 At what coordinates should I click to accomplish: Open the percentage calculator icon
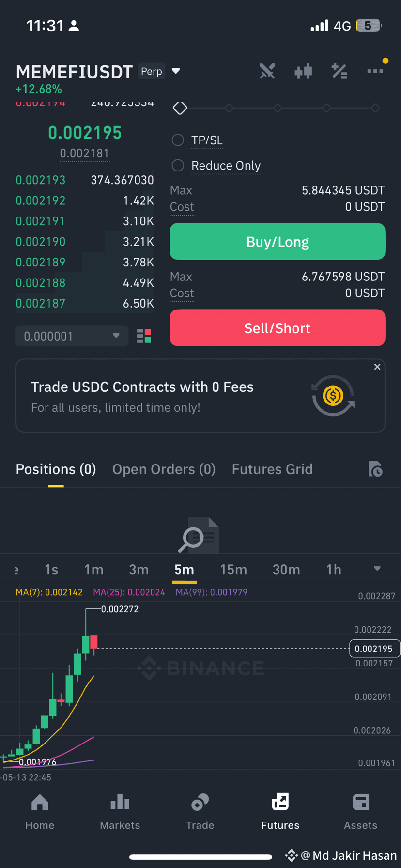tap(339, 71)
